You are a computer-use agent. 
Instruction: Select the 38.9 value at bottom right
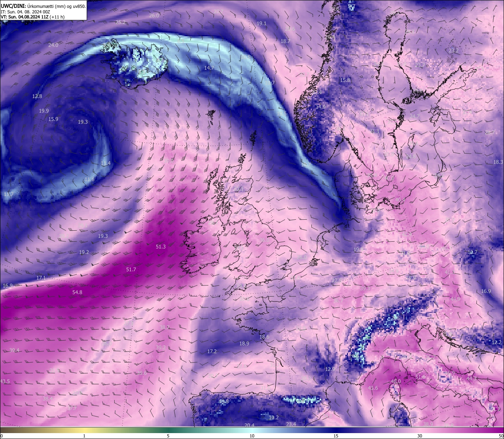[x=428, y=424]
